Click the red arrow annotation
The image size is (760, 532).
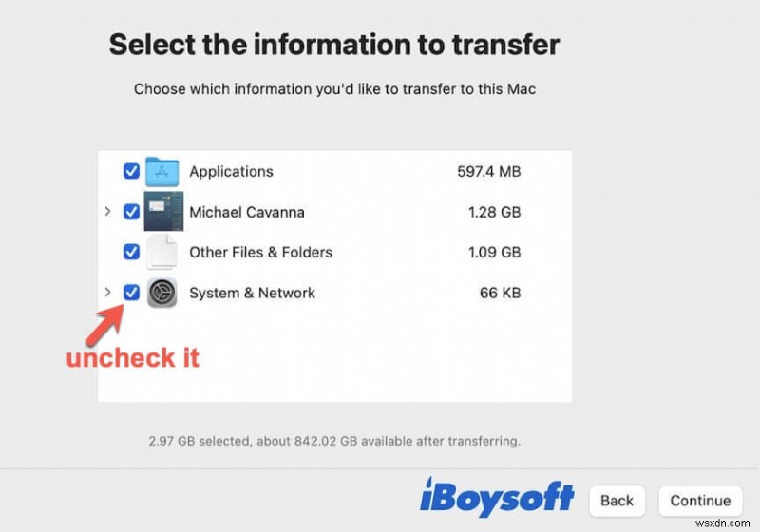pos(105,323)
